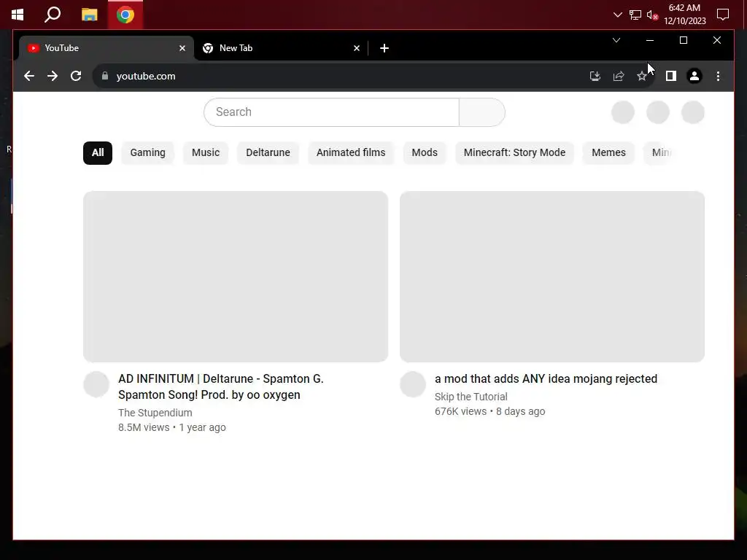Screen dimensions: 747x560
Task: Click The Stupendium channel avatar
Action: click(96, 384)
